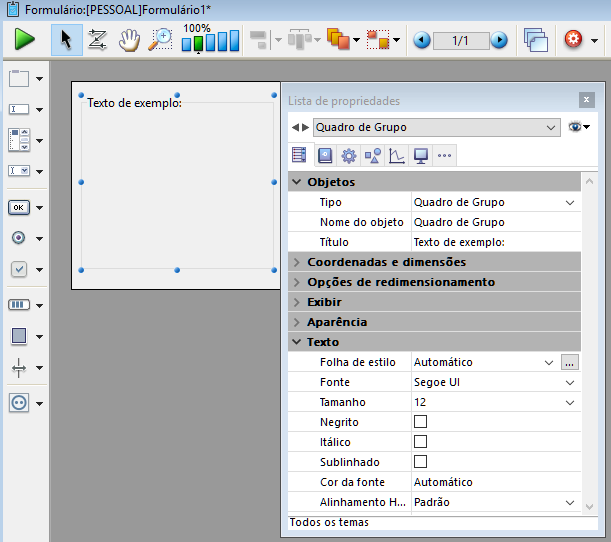Switch to the monitor icon property tab
Screen dimensions: 611x542
coord(420,155)
